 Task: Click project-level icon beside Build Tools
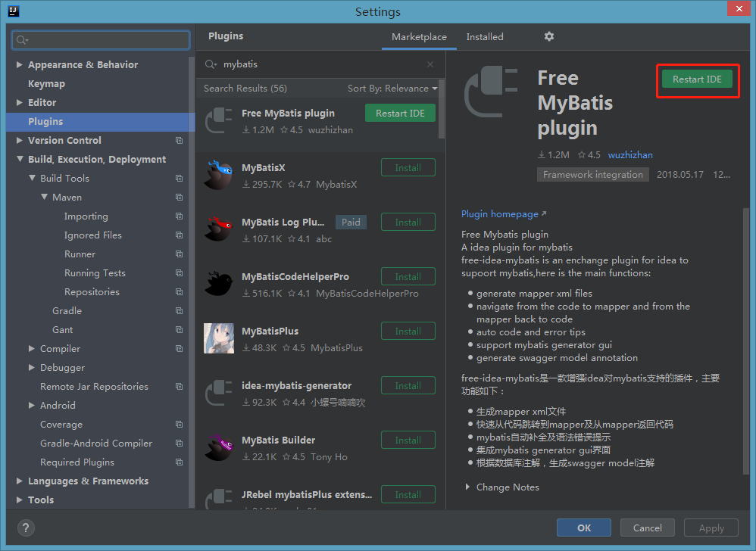(179, 179)
